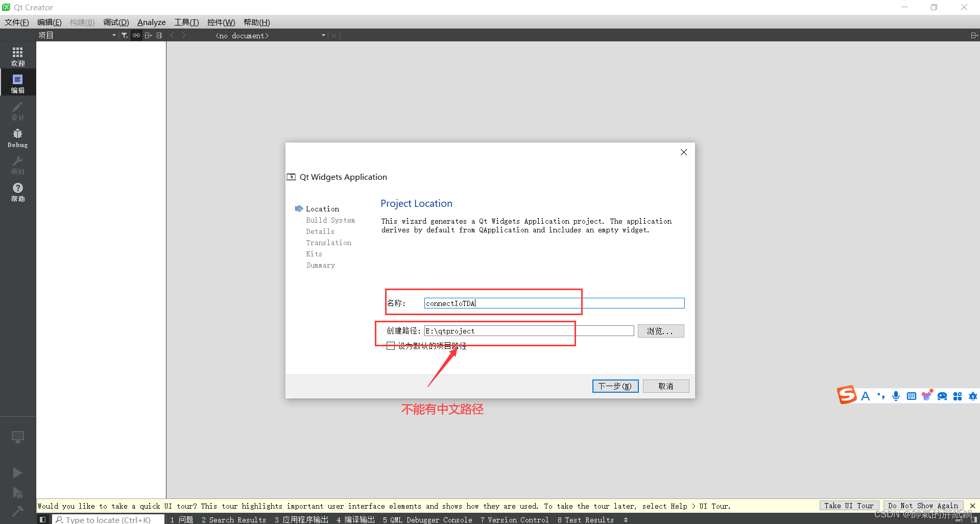980x524 pixels.
Task: Click the Sogou microphone icon in the tray
Action: 895,396
